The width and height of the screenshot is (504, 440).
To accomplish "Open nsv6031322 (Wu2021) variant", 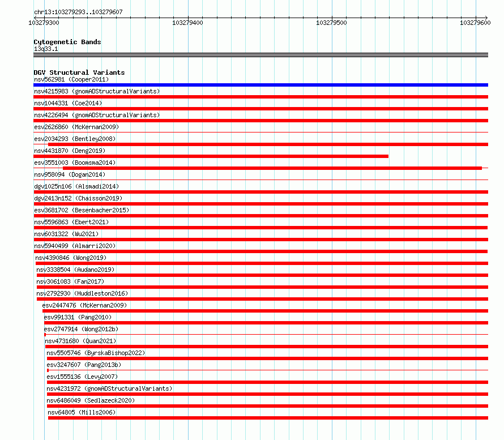I will click(66, 234).
